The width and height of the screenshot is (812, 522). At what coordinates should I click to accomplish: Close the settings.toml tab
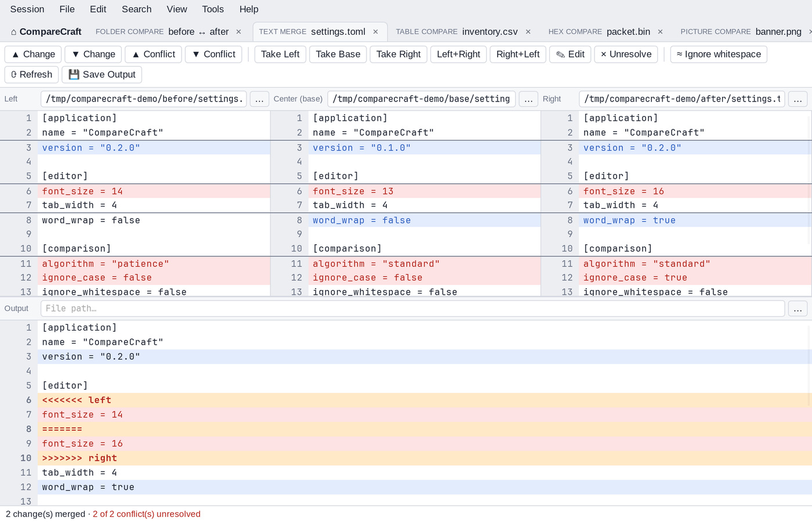[375, 32]
